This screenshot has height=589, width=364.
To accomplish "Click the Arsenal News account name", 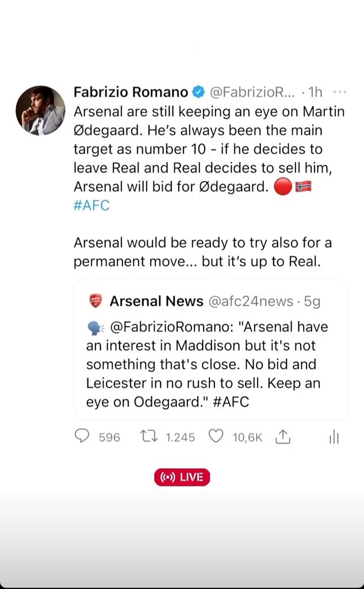I will (156, 301).
